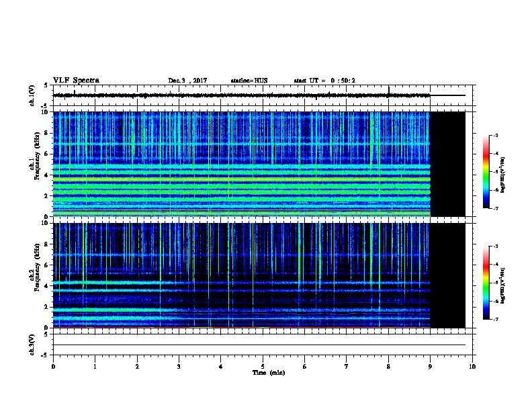Viewport: 532px width, 411px height.
Task: Click the ch.3 flat waveform line
Action: (x=259, y=345)
